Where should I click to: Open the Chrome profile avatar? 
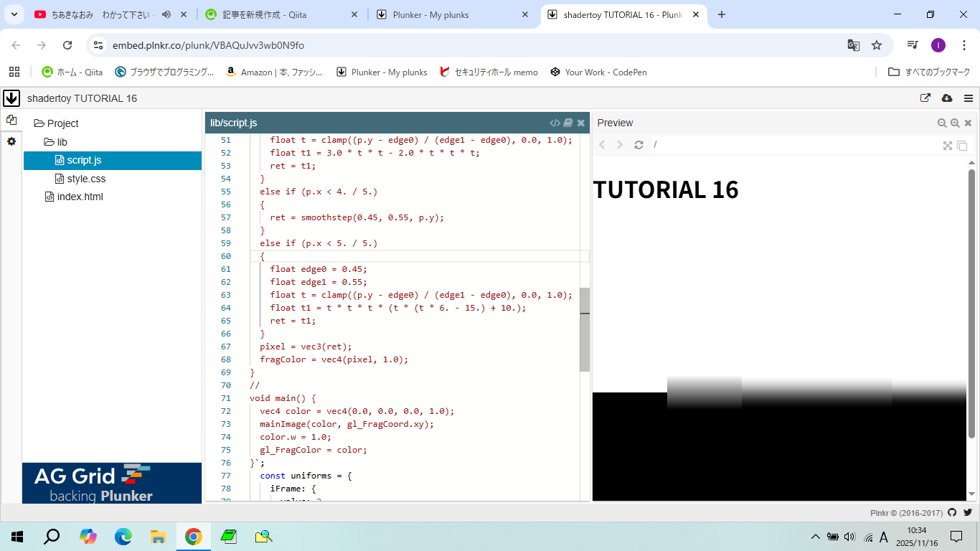point(938,45)
